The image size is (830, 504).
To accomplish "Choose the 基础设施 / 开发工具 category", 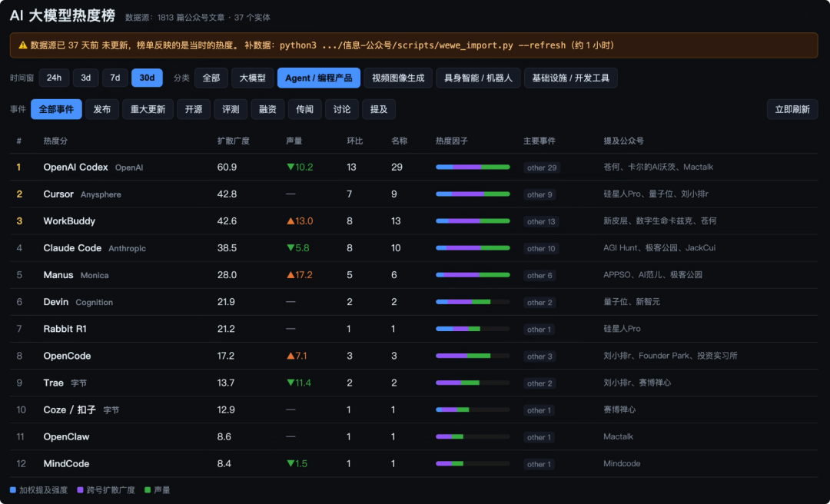I will pyautogui.click(x=570, y=78).
